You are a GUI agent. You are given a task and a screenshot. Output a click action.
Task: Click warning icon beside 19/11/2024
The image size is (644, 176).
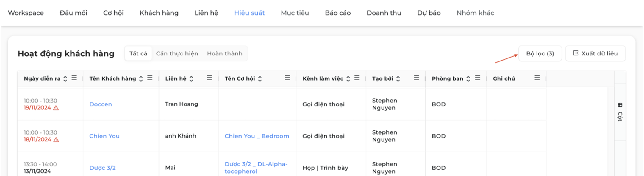56,108
